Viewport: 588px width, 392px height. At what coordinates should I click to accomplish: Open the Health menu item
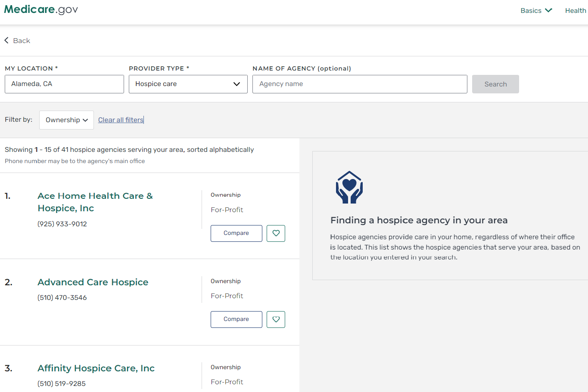tap(576, 11)
